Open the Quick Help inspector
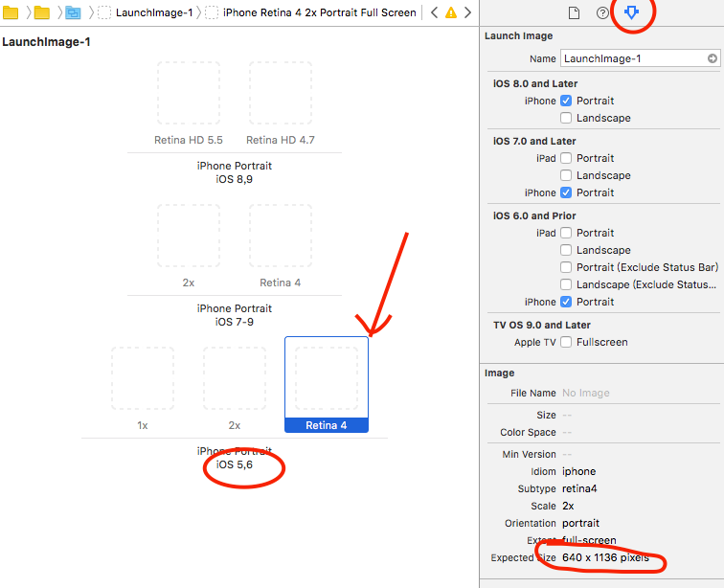 602,12
